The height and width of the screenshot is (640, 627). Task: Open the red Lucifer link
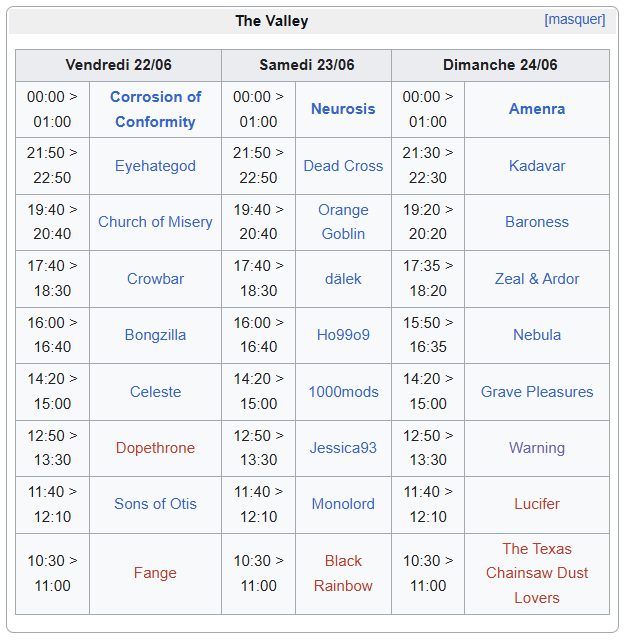pos(537,504)
